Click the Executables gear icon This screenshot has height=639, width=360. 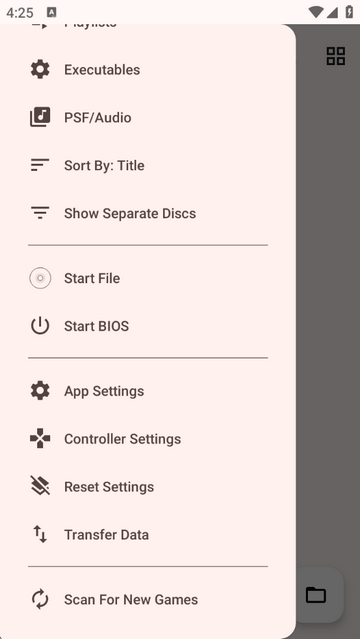coord(40,70)
